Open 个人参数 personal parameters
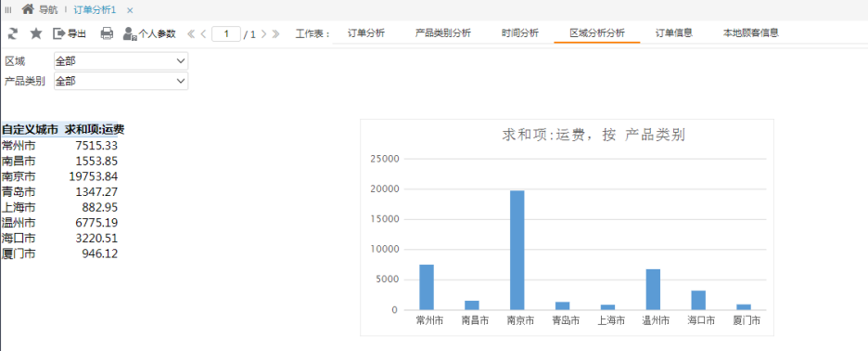This screenshot has height=351, width=868. pos(149,33)
